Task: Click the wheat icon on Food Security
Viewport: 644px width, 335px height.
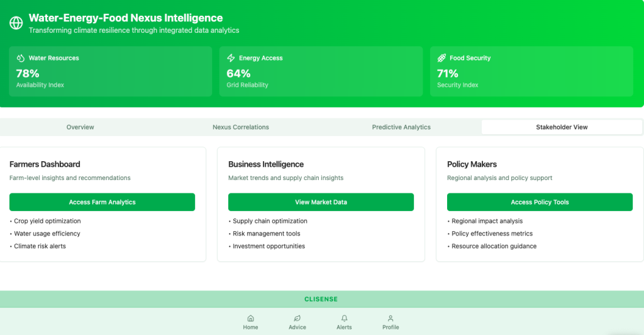Action: point(441,58)
